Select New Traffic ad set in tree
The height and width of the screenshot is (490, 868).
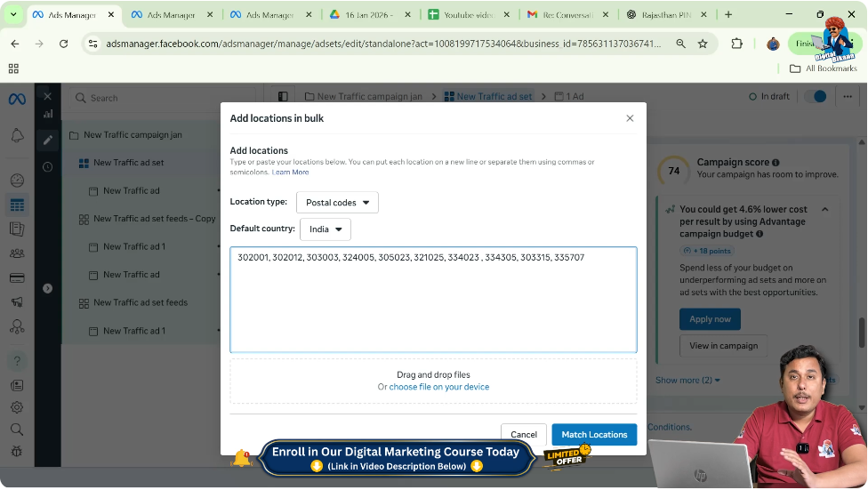(128, 163)
